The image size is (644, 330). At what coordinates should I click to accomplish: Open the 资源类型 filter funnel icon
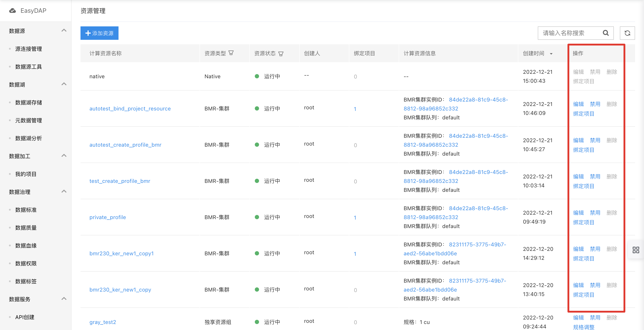point(231,53)
